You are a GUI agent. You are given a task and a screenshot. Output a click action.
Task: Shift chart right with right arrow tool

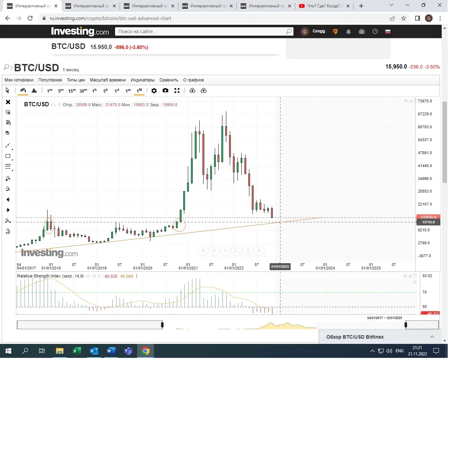point(8,210)
